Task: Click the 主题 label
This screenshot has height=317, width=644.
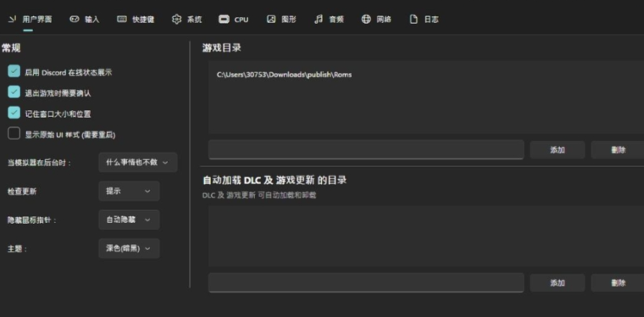Action: pyautogui.click(x=17, y=249)
